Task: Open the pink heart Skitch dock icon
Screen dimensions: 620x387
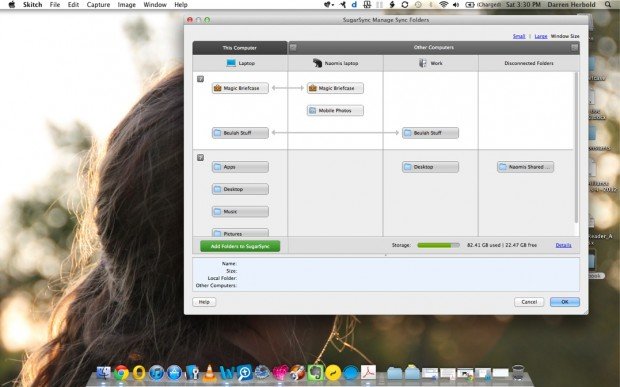Action: coord(280,373)
